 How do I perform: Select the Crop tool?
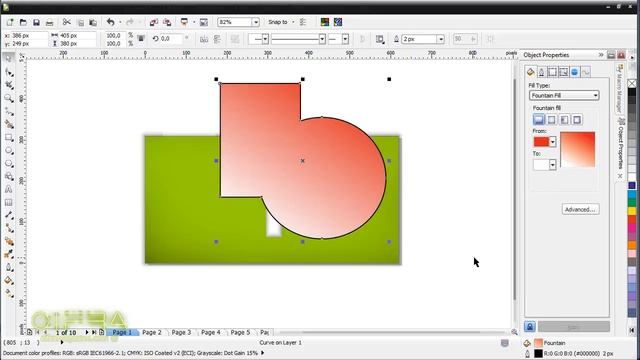(9, 85)
